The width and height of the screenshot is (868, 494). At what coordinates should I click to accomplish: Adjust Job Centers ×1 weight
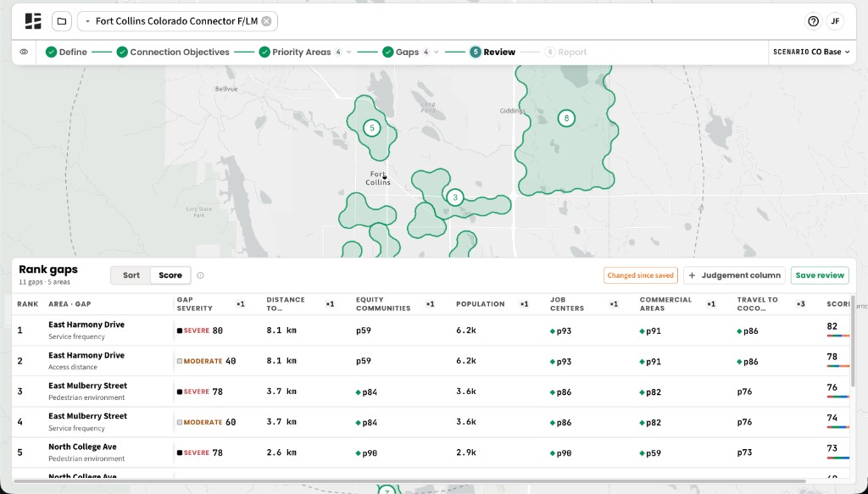[614, 304]
